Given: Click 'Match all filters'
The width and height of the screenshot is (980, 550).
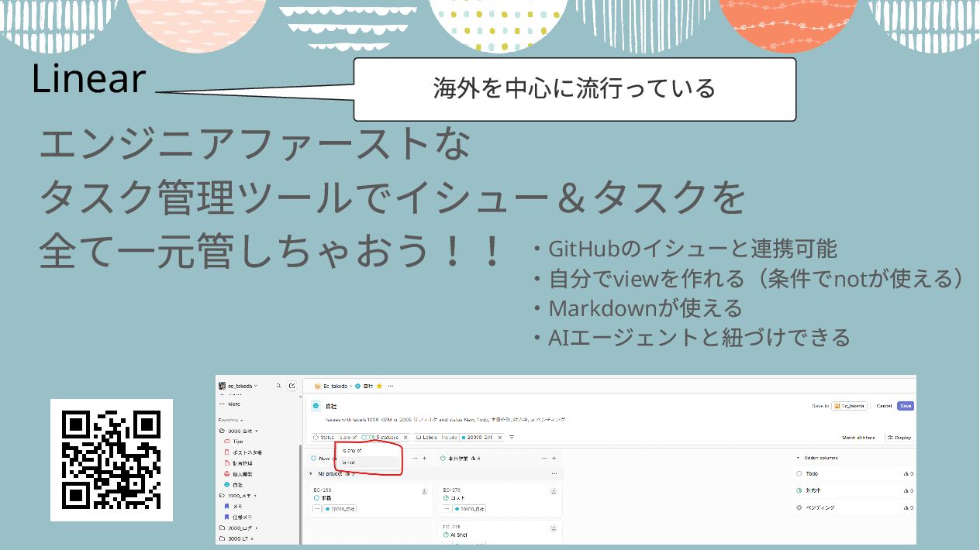Looking at the screenshot, I should pos(858,438).
